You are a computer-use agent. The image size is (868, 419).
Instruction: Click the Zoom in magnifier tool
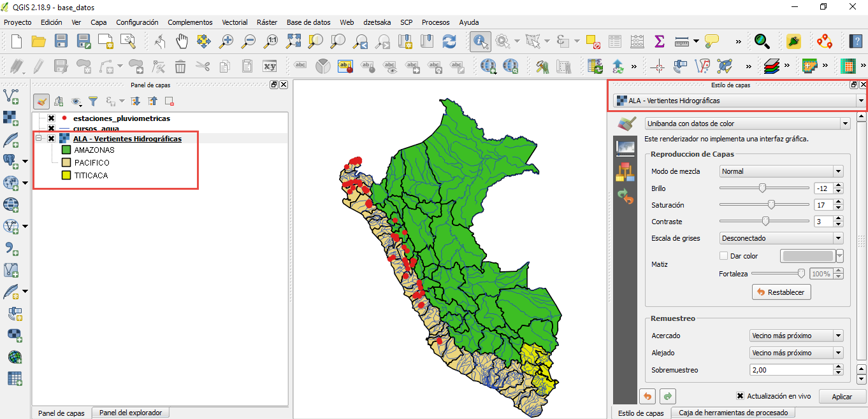point(226,41)
